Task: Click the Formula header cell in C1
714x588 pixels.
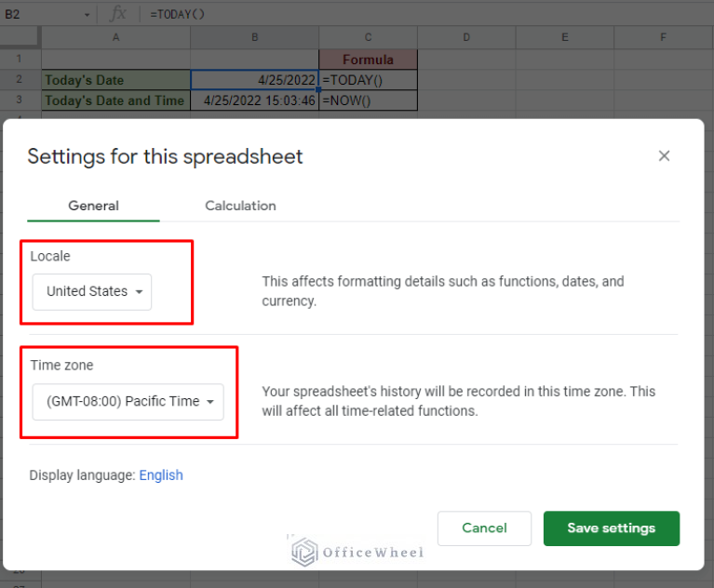Action: point(368,60)
